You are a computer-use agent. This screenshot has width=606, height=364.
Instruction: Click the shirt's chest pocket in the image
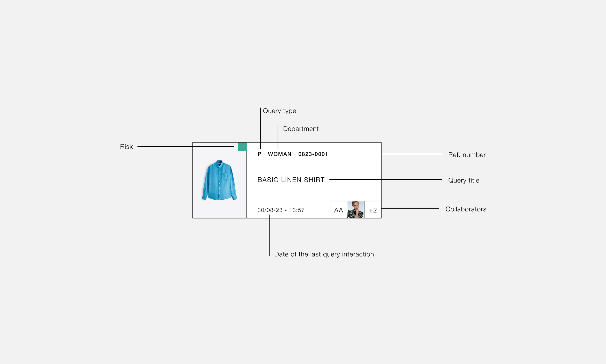tap(225, 177)
